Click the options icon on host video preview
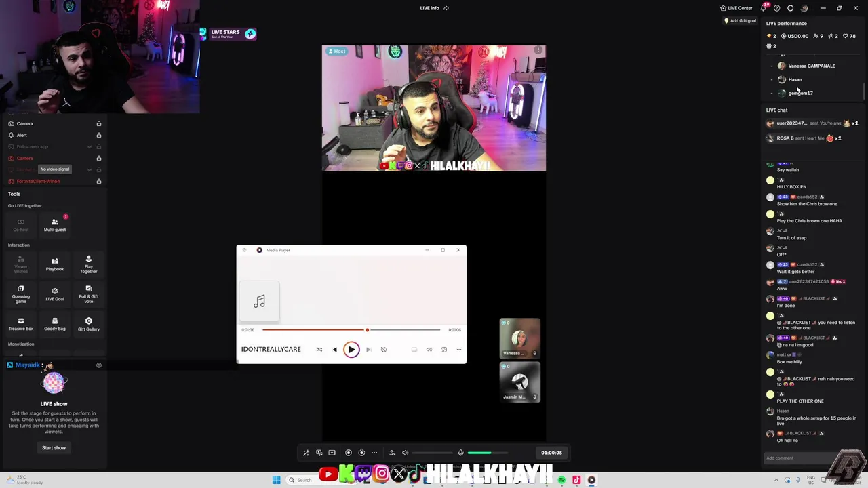 (538, 51)
